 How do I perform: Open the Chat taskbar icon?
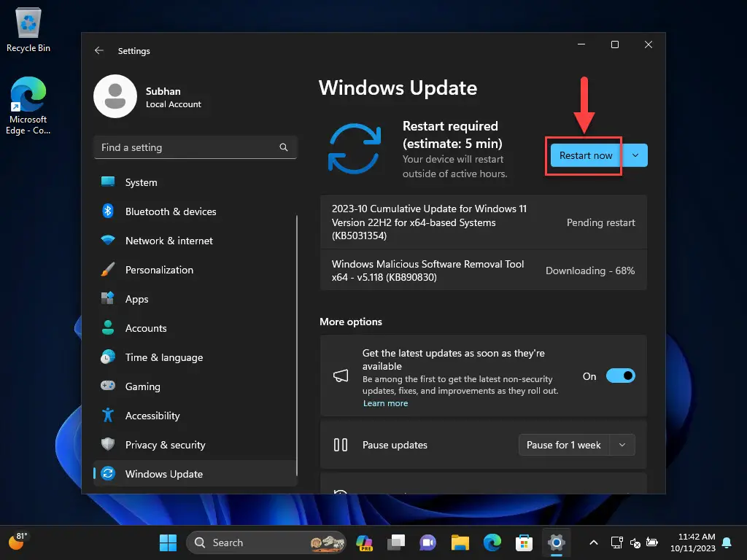pyautogui.click(x=427, y=542)
